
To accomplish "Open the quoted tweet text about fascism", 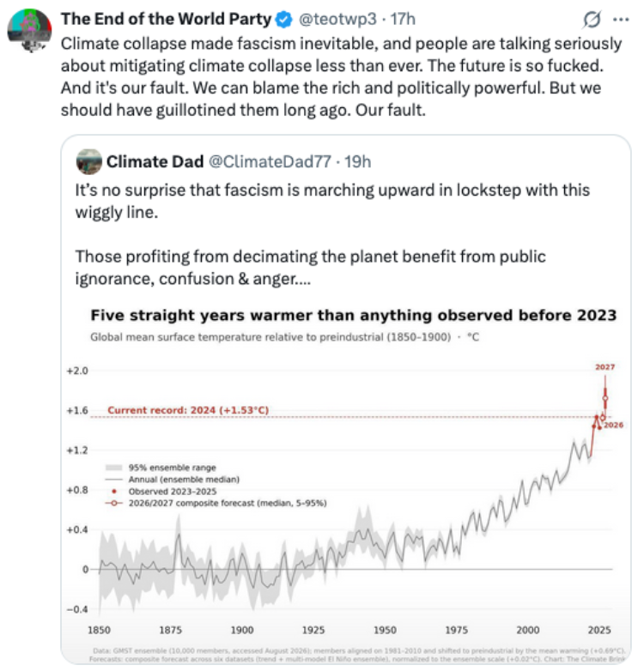I will click(x=332, y=234).
